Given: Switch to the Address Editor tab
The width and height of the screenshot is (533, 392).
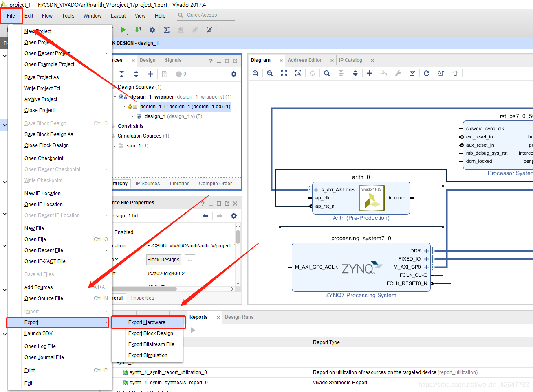Looking at the screenshot, I should 305,60.
